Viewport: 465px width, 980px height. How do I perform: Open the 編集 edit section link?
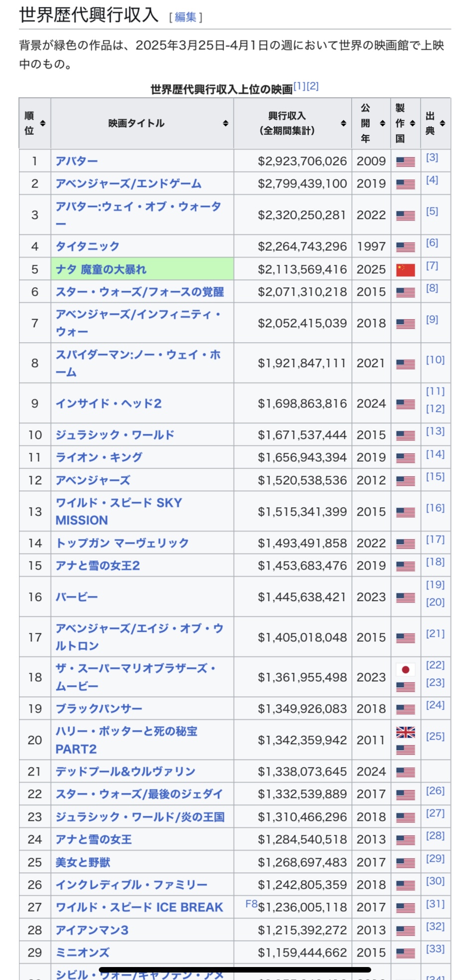pos(186,17)
